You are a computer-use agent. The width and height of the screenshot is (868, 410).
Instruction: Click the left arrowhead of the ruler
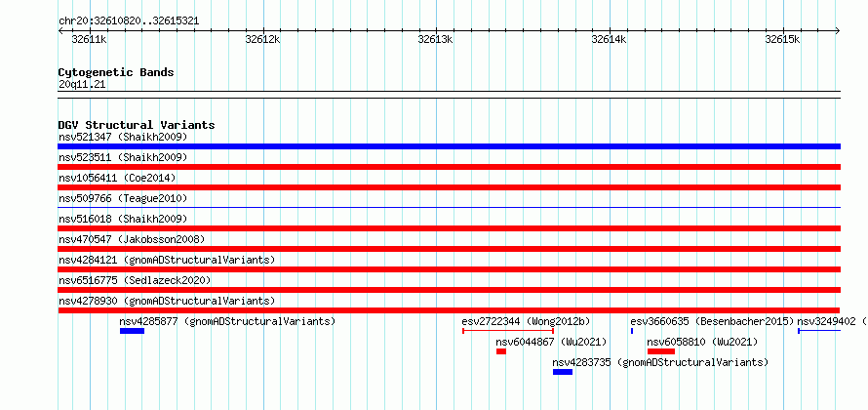[x=60, y=30]
